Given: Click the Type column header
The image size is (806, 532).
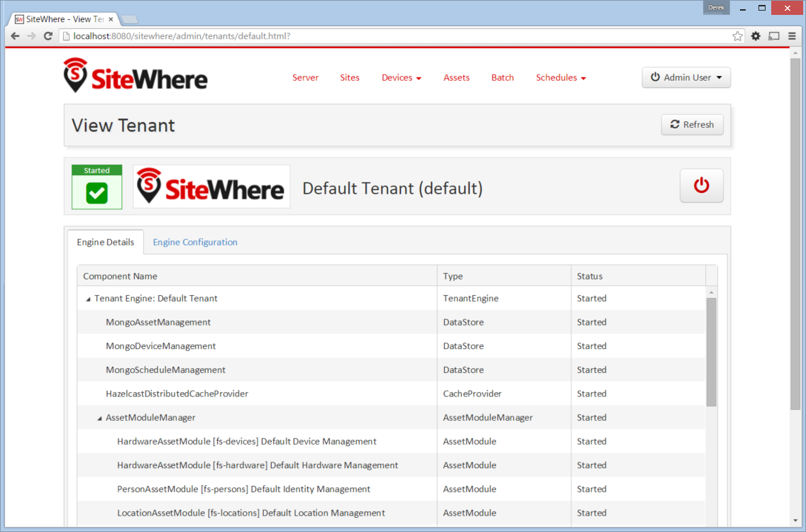Looking at the screenshot, I should tap(504, 276).
